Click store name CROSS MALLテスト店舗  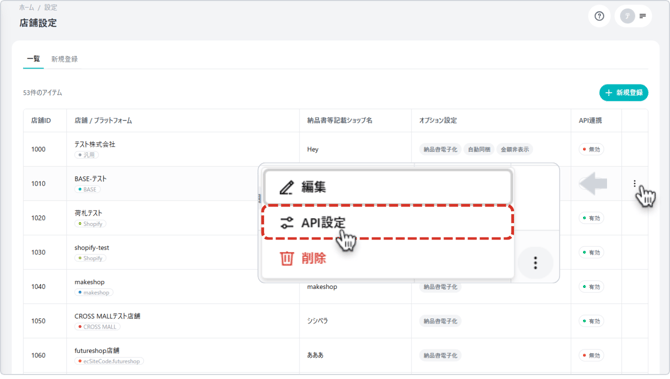107,316
